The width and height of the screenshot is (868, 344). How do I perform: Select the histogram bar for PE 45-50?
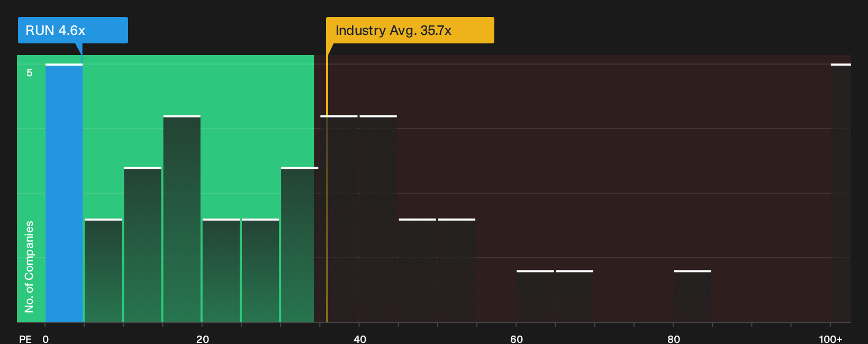point(418,270)
